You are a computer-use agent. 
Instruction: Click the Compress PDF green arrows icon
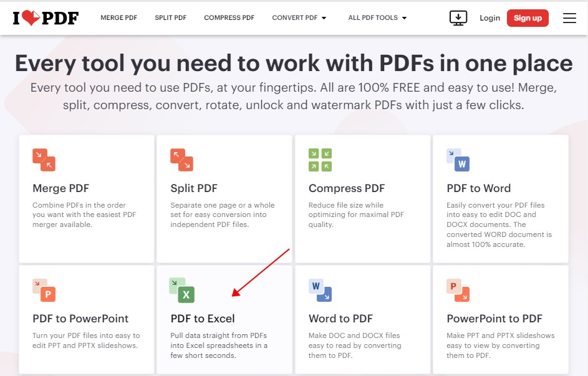[x=320, y=160]
